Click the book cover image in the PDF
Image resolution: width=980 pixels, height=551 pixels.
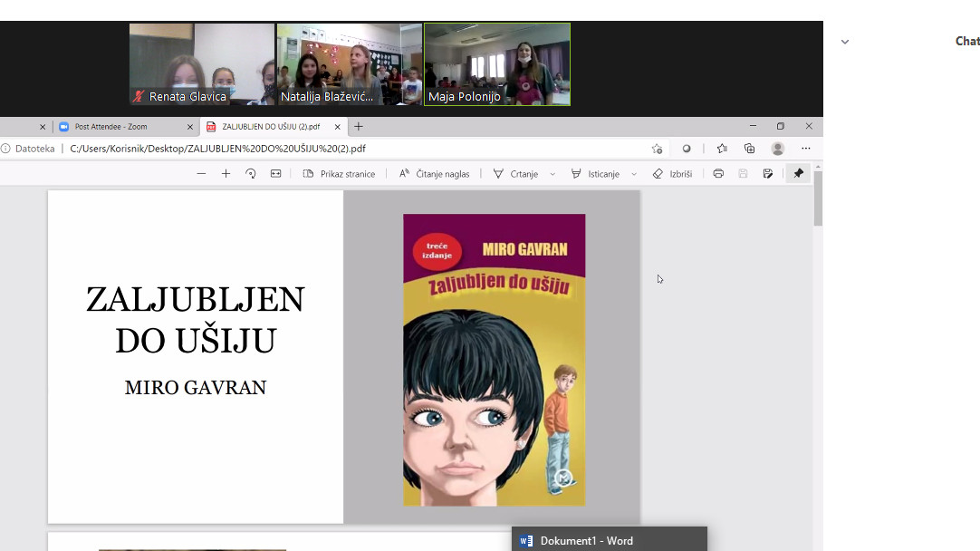pos(495,360)
